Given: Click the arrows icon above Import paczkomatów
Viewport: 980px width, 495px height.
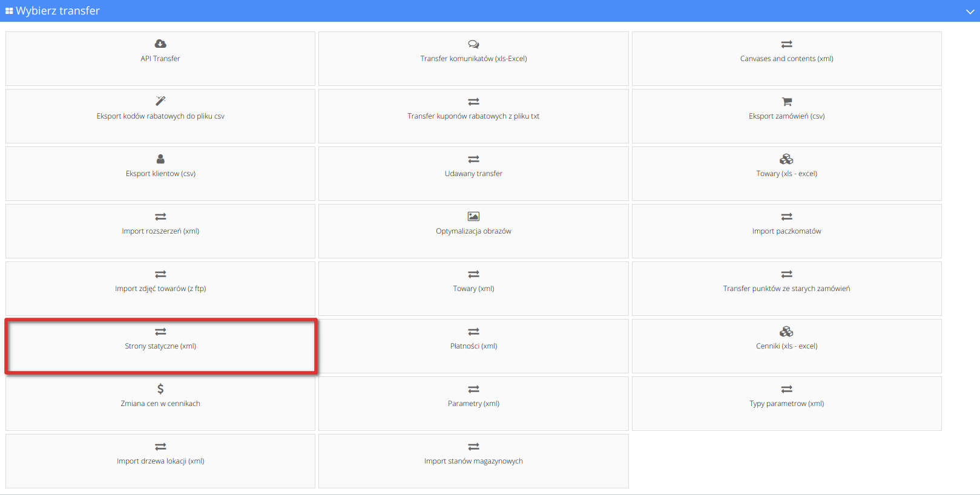Looking at the screenshot, I should [x=786, y=217].
